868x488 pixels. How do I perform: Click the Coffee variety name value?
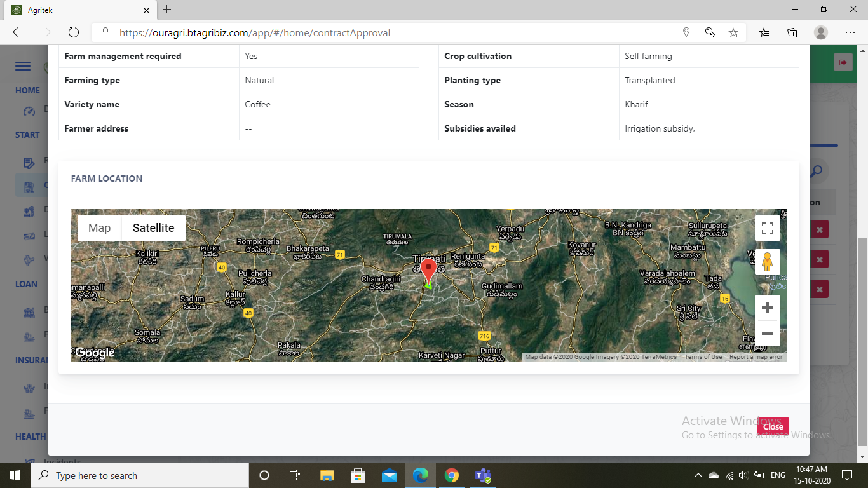coord(258,104)
